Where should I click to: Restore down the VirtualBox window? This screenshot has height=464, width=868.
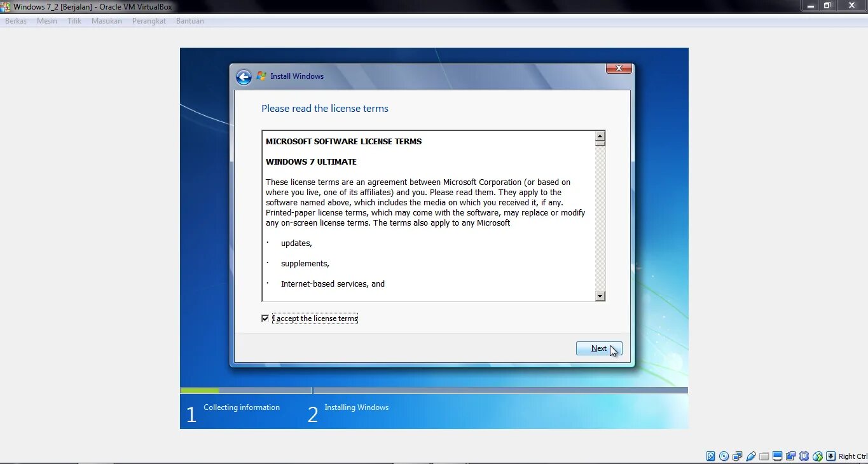pos(827,6)
